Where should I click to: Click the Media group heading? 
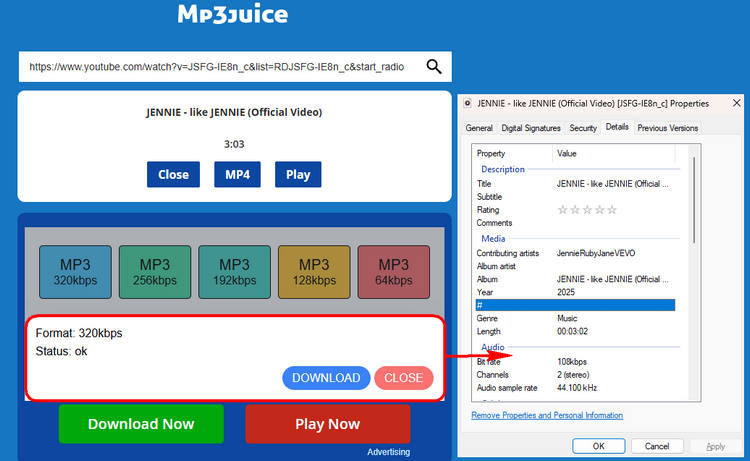(493, 239)
